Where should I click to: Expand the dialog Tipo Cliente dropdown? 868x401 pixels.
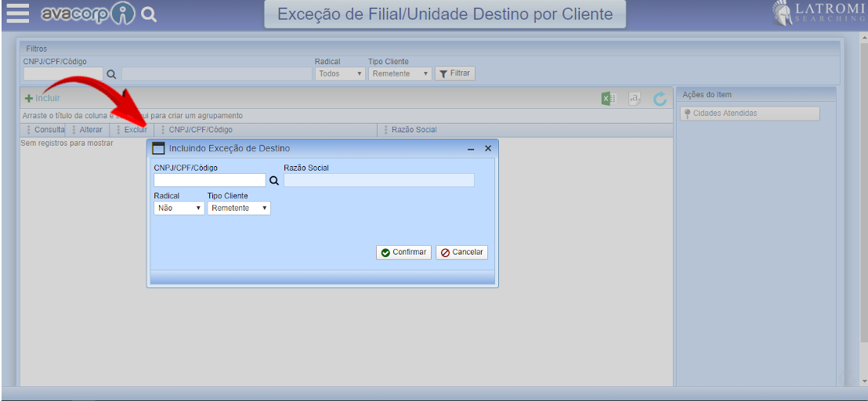pyautogui.click(x=239, y=208)
